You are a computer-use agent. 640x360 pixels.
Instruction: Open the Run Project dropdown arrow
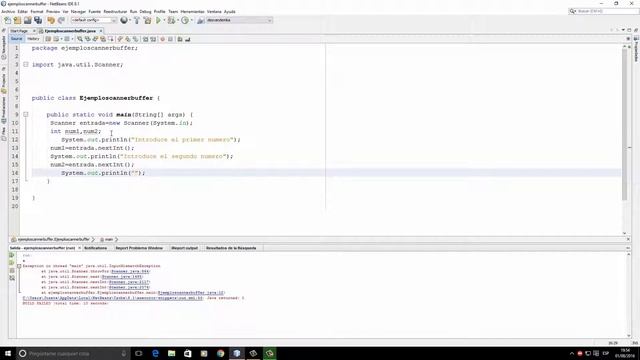pyautogui.click(x=164, y=20)
